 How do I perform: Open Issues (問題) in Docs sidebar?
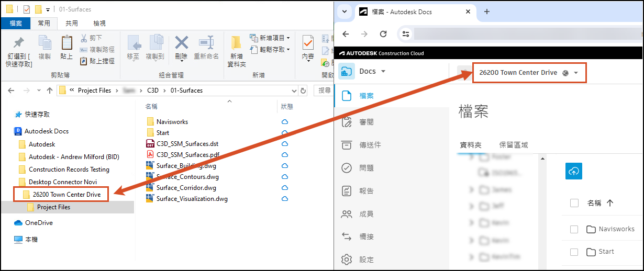coord(366,168)
